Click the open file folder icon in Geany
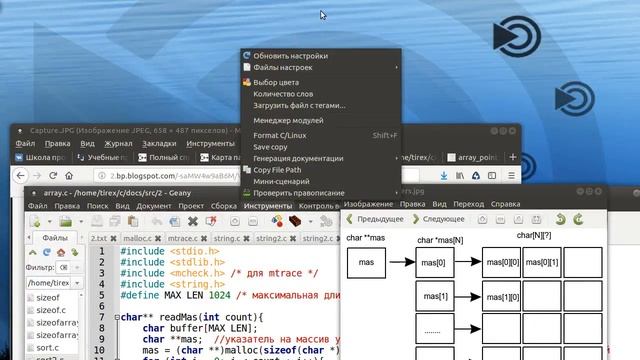640x360 pixels. [65, 222]
